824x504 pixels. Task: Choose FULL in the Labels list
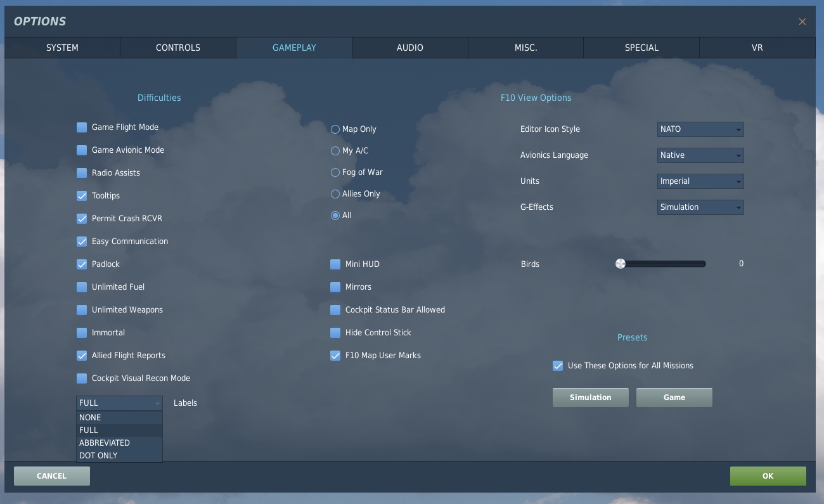(x=120, y=430)
